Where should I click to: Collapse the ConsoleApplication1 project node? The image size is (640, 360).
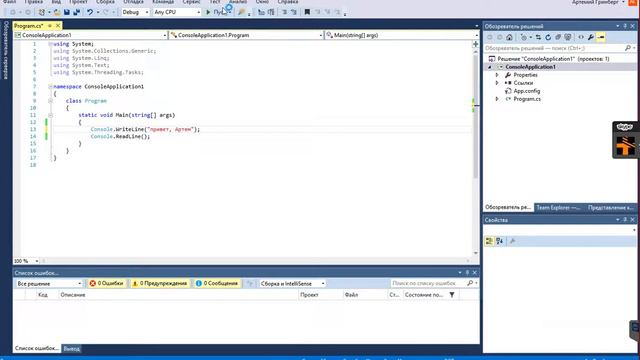click(490, 67)
